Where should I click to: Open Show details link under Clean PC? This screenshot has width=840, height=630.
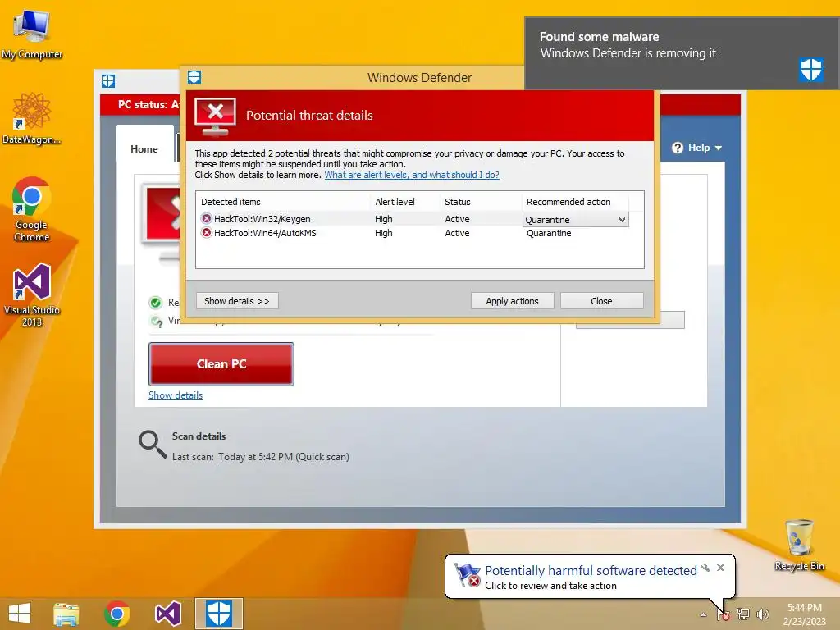pos(176,395)
